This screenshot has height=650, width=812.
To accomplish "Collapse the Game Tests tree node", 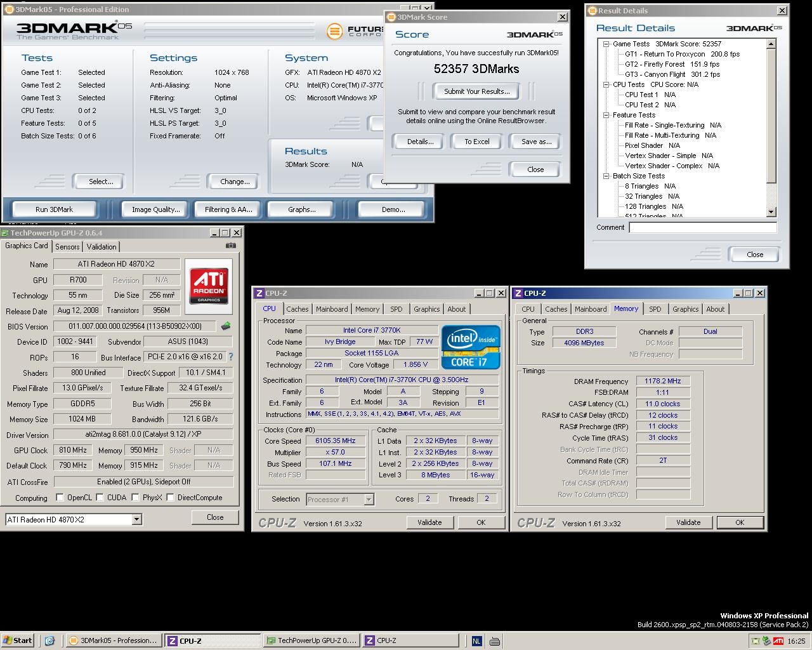I will pos(606,44).
